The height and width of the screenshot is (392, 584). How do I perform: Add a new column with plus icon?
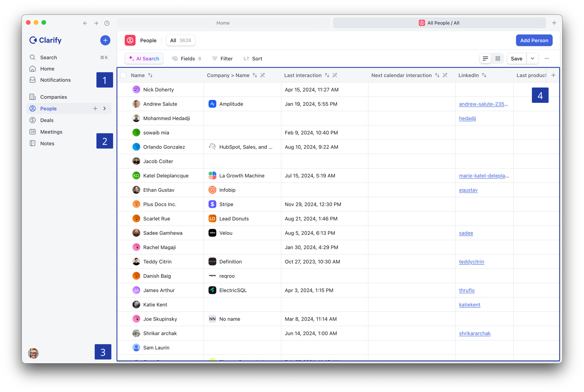(x=553, y=75)
